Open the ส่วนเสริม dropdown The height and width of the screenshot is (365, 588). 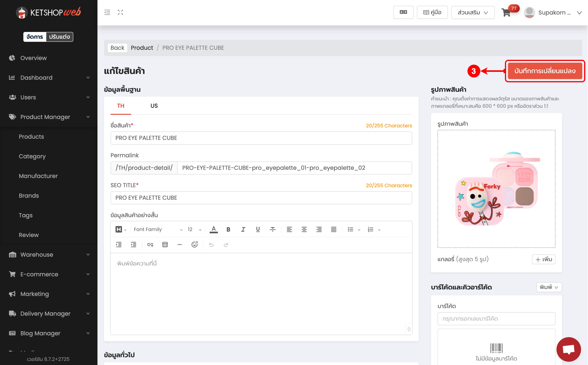click(473, 13)
